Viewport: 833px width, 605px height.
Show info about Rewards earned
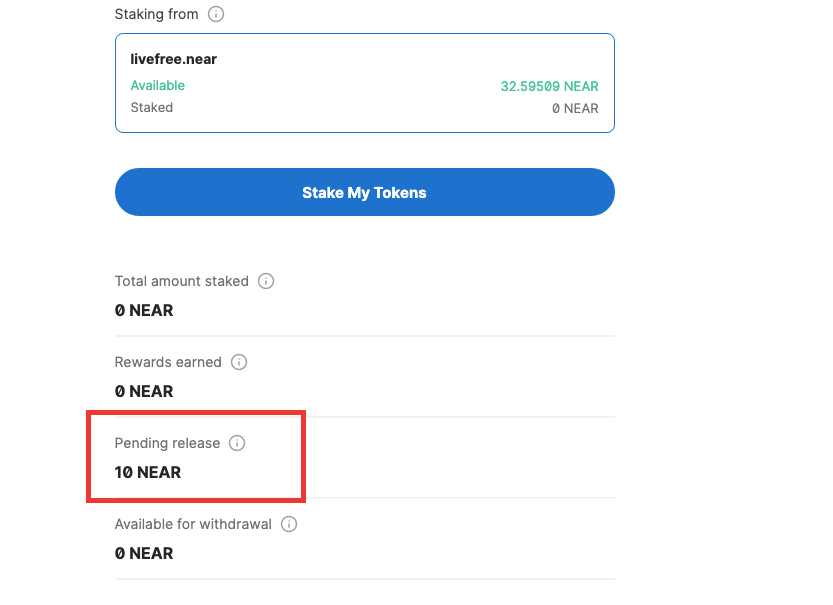coord(239,362)
